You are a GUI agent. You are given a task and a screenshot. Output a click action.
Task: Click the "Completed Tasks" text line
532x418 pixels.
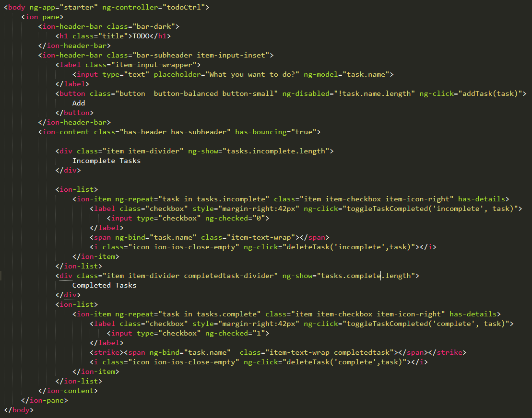pos(105,285)
